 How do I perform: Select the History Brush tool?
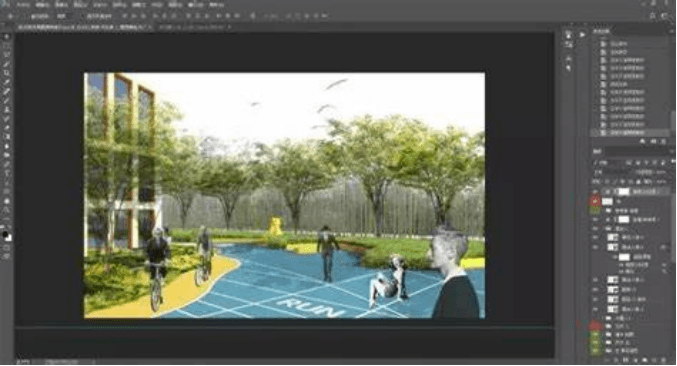pos(6,119)
